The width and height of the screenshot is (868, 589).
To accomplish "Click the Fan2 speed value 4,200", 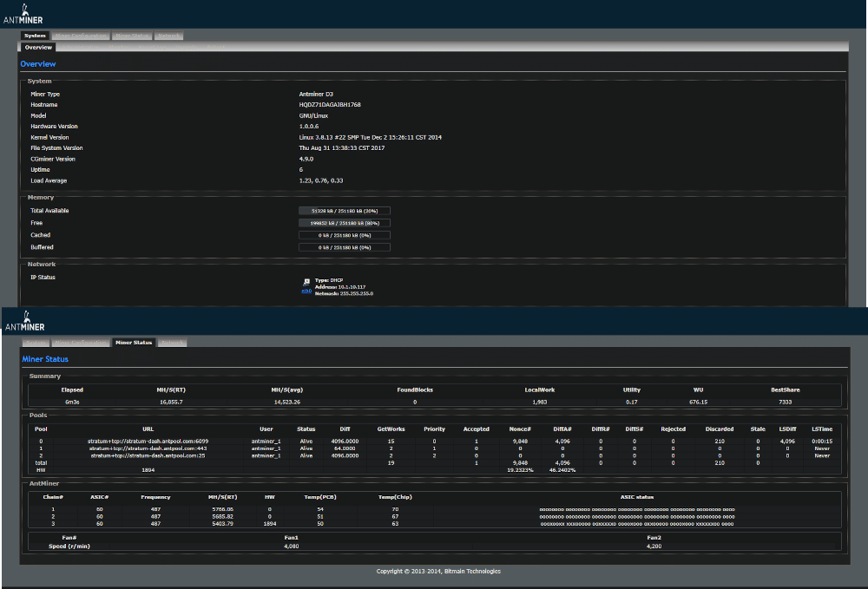I will click(x=654, y=546).
